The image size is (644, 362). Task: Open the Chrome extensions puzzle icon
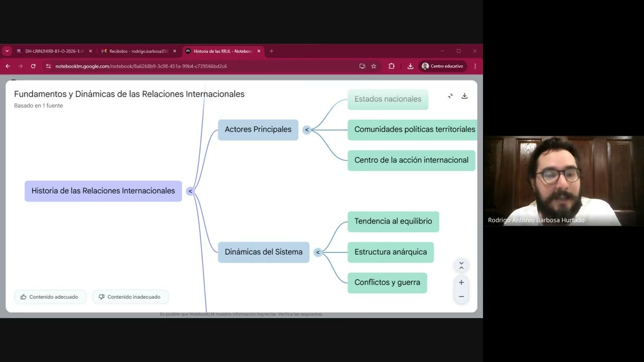click(x=391, y=66)
